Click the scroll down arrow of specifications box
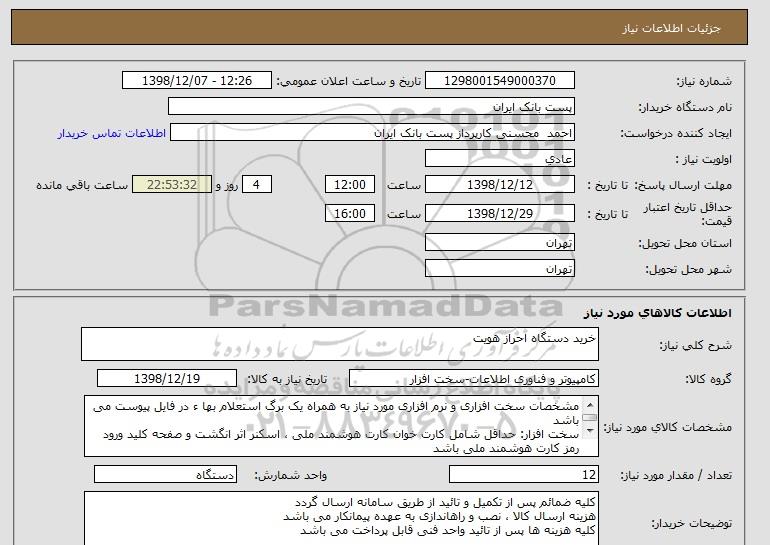Screen dimensions: 770x545 (x=590, y=431)
